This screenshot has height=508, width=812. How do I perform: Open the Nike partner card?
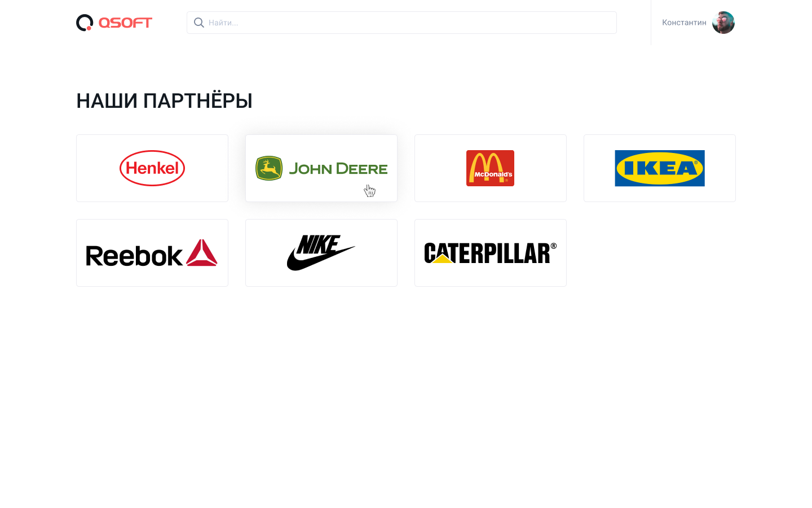click(x=321, y=253)
